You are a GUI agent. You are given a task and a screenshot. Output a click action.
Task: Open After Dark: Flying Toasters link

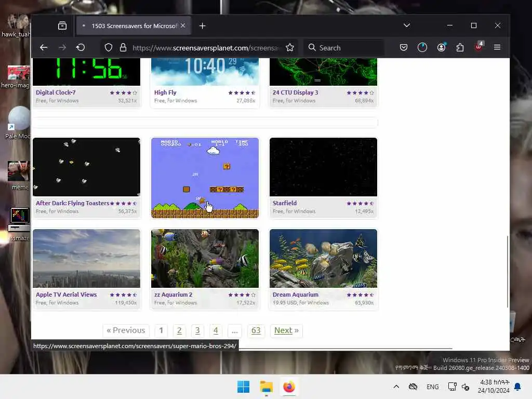72,203
